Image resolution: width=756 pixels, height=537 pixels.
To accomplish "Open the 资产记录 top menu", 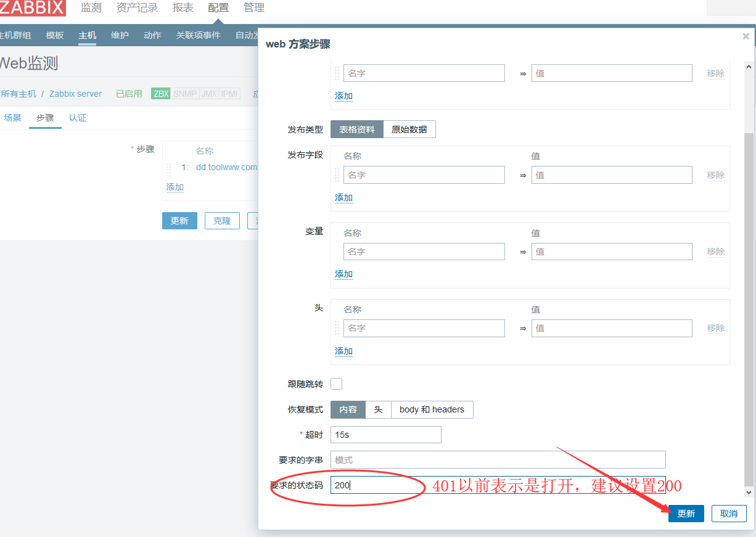I will (x=137, y=8).
